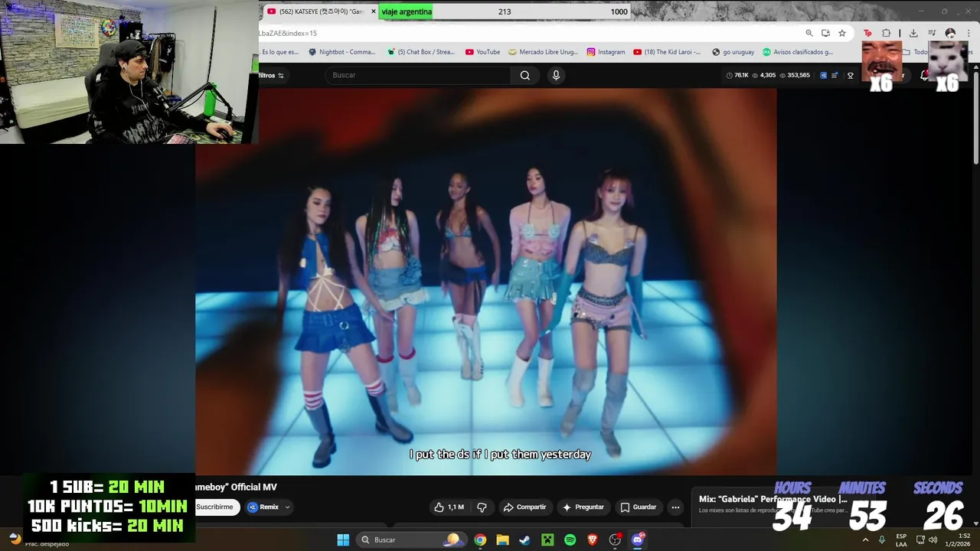Show hidden system tray icons chevron
The width and height of the screenshot is (980, 551).
(866, 540)
